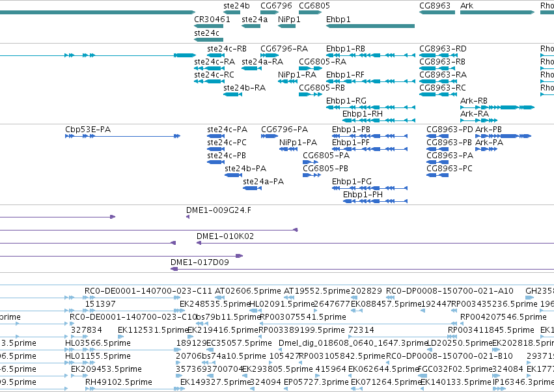
Task: Click EST Dmel_dig_018608_0640_1647.3prime label
Action: pyautogui.click(x=353, y=344)
